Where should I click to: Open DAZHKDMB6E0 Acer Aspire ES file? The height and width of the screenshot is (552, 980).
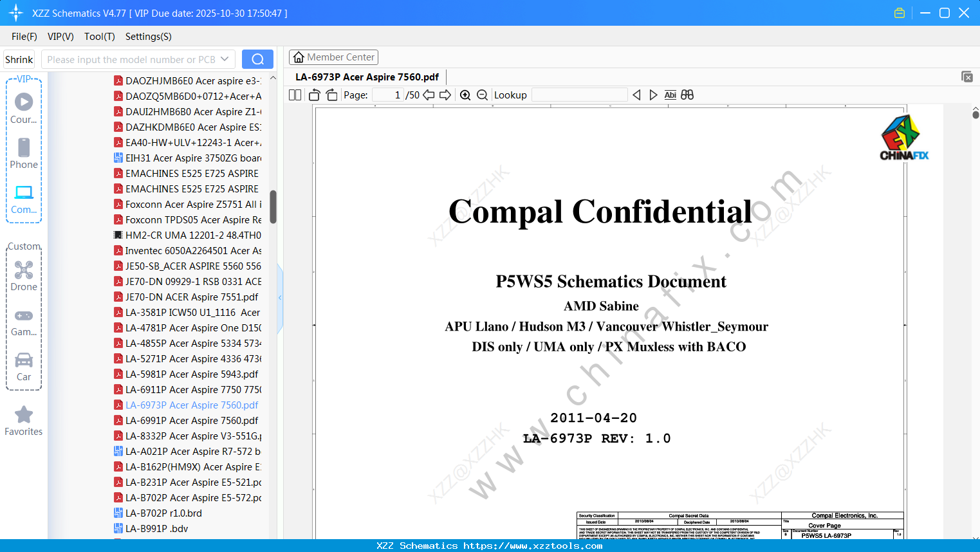(188, 127)
